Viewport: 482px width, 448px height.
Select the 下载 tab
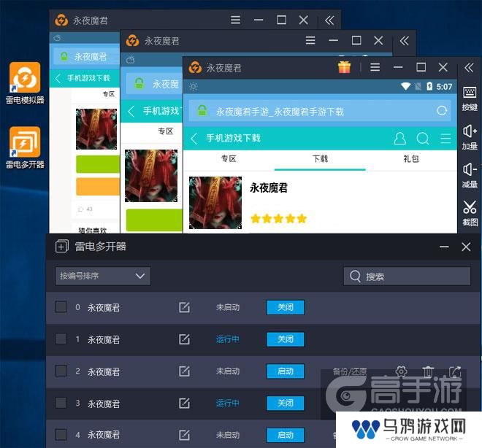320,159
